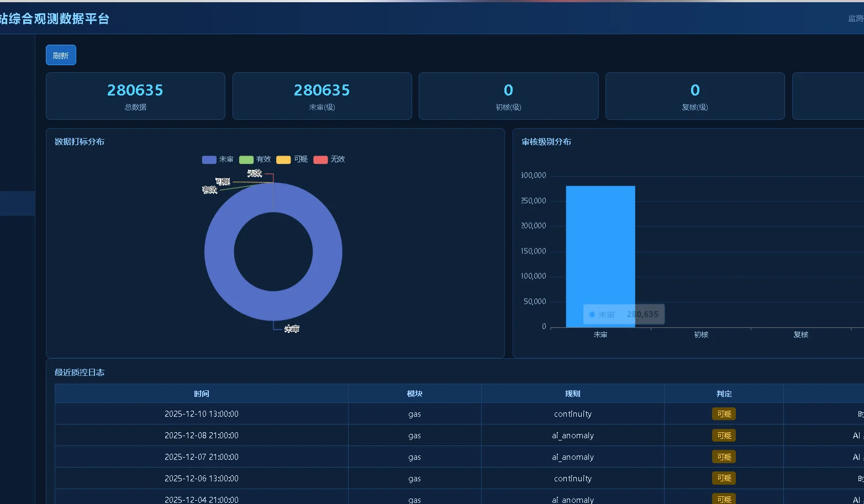864x504 pixels.
Task: Toggle the 未审 legend swatch in pie chart
Action: click(209, 160)
